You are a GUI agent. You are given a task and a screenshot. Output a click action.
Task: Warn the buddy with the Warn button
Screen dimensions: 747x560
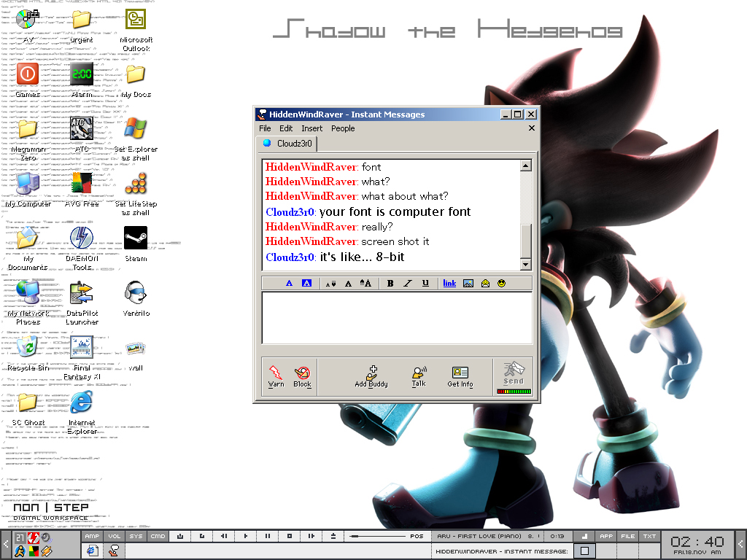[x=276, y=376]
